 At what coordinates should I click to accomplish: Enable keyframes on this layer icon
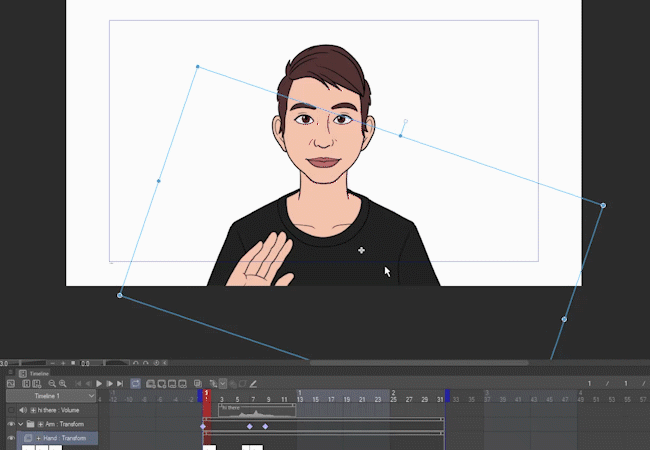(x=213, y=384)
